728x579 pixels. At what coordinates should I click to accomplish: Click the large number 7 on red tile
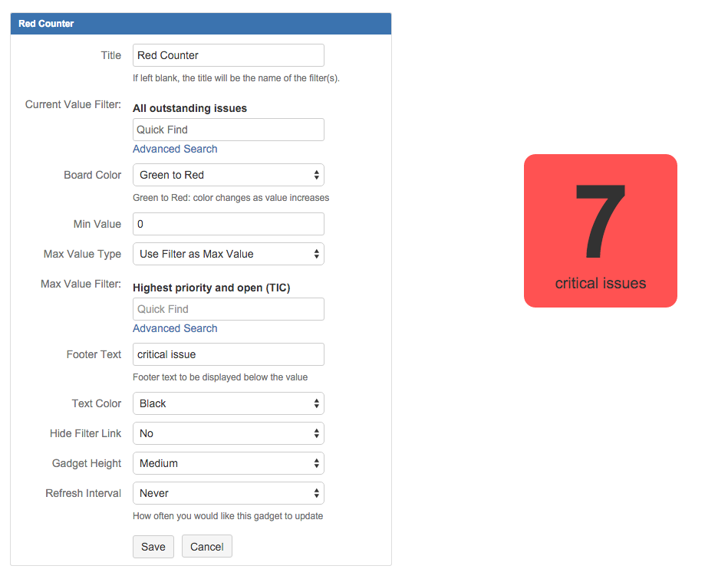[x=600, y=222]
